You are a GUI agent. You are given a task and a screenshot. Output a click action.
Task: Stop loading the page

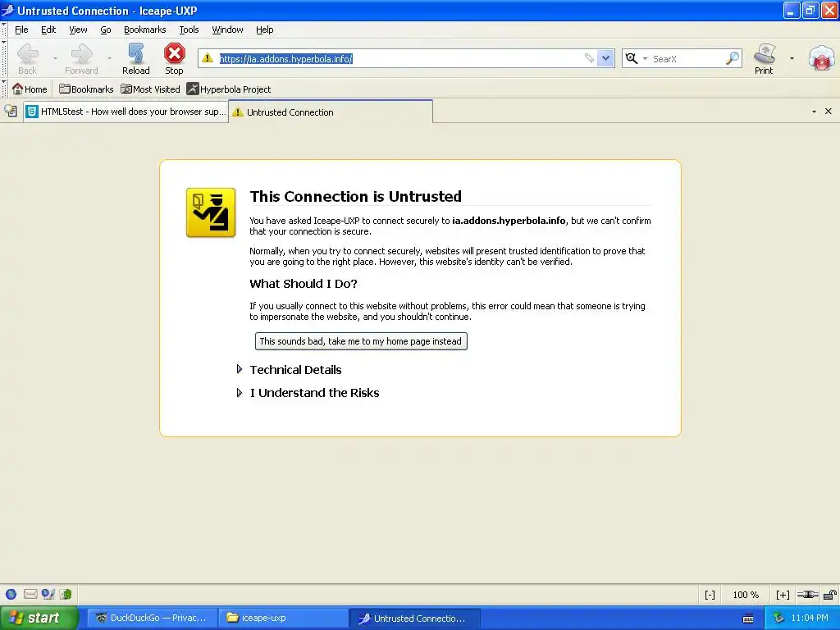[x=174, y=58]
